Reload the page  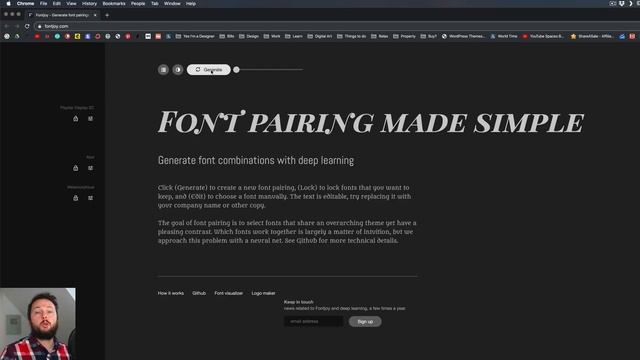27,26
